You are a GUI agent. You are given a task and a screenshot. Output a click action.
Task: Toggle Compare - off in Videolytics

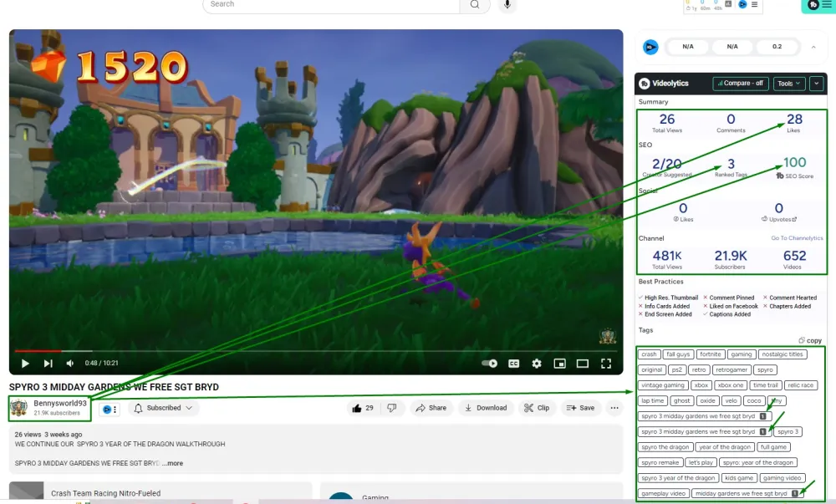740,83
